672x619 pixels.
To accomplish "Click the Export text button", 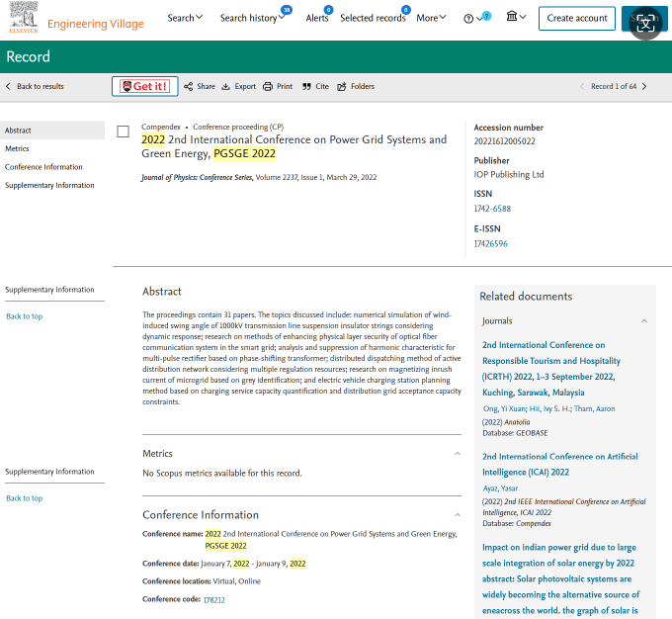I will [x=245, y=86].
